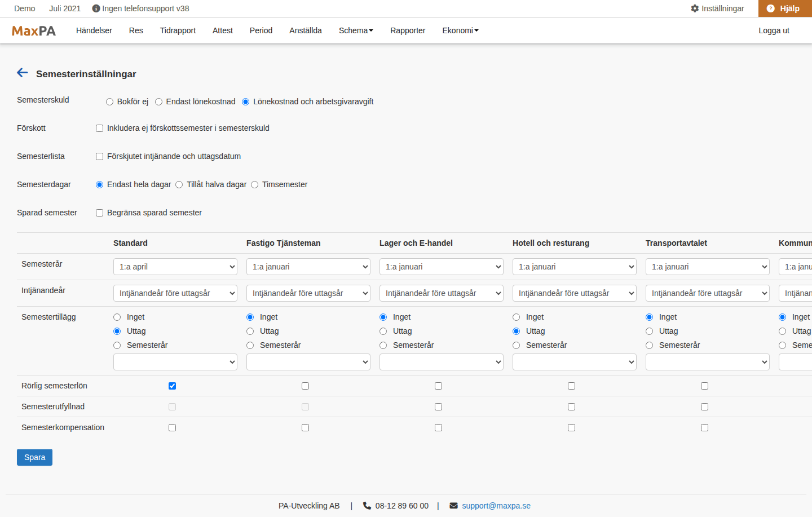812x517 pixels.
Task: Open Semesterår dropdown for Standard
Action: click(x=175, y=267)
